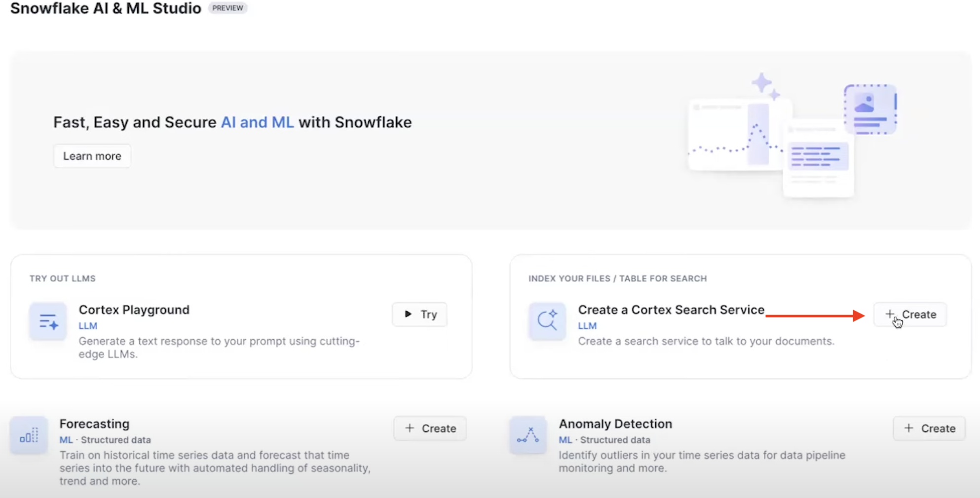Click 'INDEX YOUR FILES / TABLE FOR SEARCH' label
The height and width of the screenshot is (498, 980).
pyautogui.click(x=618, y=279)
